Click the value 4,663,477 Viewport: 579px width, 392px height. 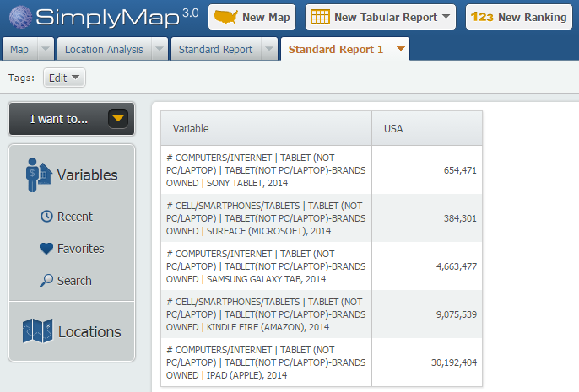[457, 266]
